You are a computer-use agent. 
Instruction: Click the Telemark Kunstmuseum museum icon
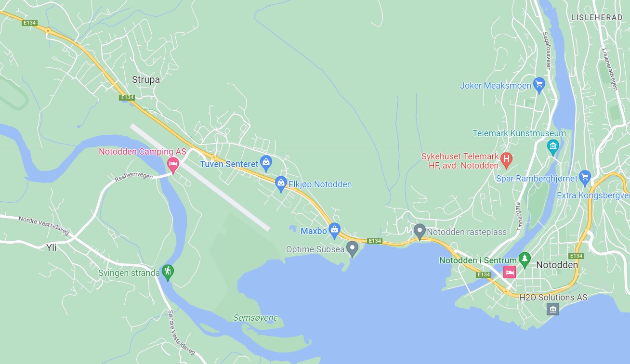coord(553,146)
